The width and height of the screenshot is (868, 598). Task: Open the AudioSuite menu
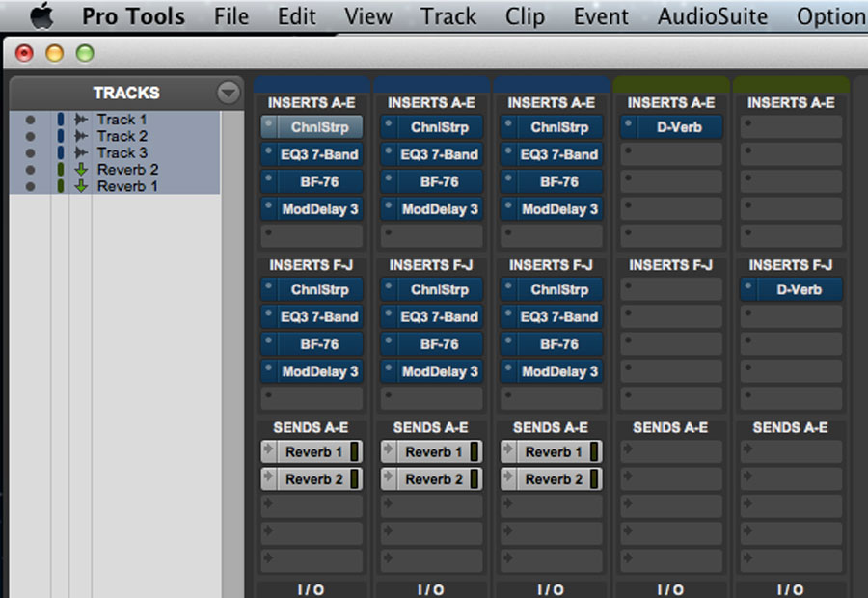713,16
